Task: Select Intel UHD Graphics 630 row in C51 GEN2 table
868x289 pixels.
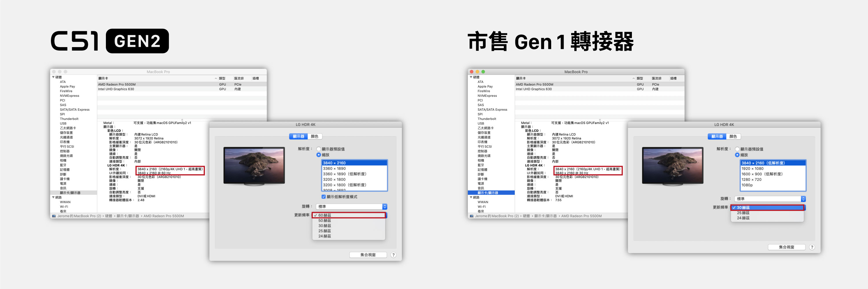Action: click(x=182, y=89)
